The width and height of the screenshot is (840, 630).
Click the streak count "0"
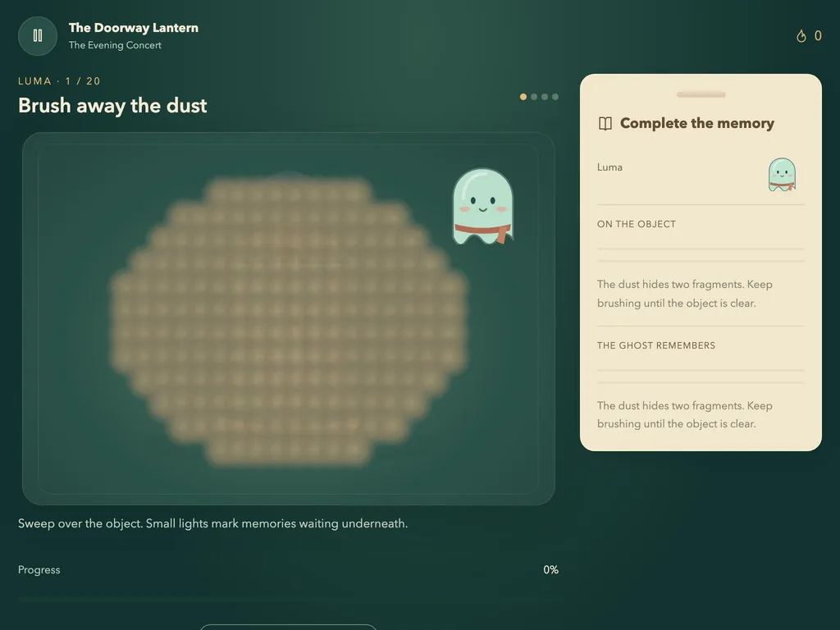click(818, 36)
